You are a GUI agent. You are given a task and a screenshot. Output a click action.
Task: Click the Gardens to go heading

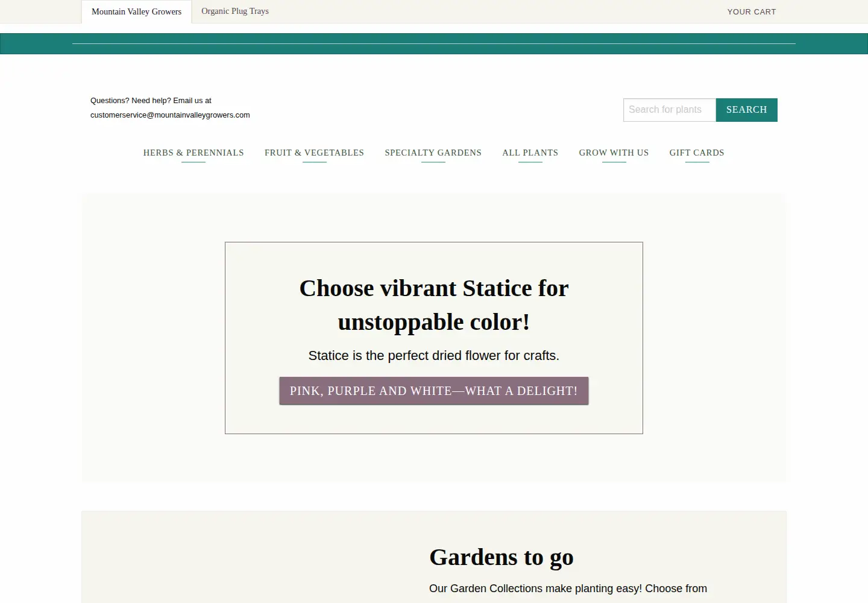pyautogui.click(x=502, y=557)
